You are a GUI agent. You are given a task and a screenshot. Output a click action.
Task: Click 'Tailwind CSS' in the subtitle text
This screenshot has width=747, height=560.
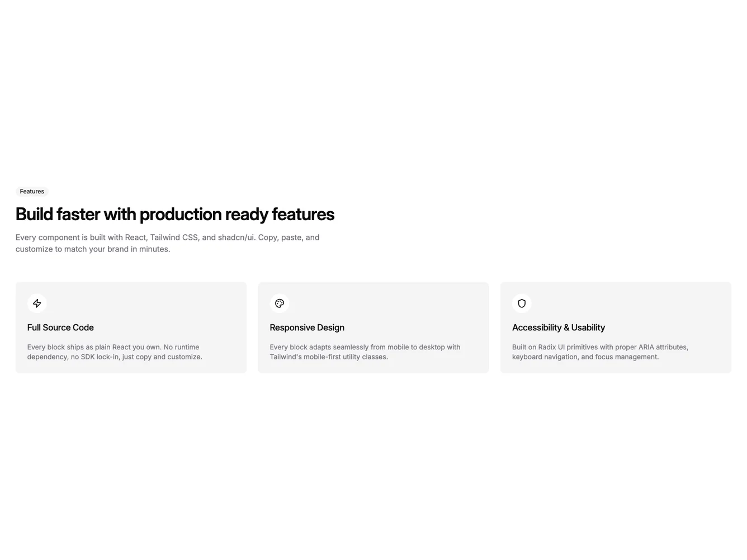point(174,238)
